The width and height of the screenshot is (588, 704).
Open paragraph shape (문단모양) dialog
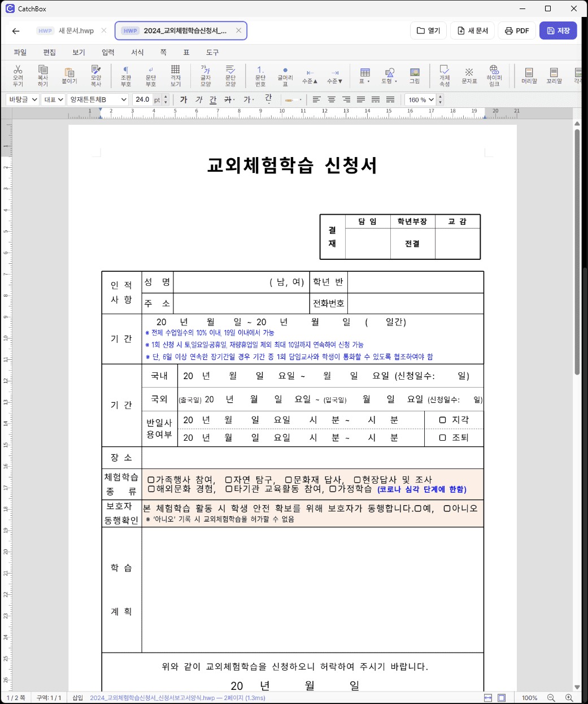(x=230, y=76)
